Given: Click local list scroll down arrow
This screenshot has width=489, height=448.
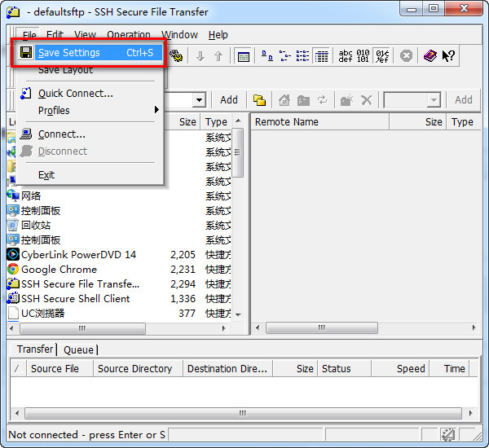Looking at the screenshot, I should pyautogui.click(x=238, y=315).
